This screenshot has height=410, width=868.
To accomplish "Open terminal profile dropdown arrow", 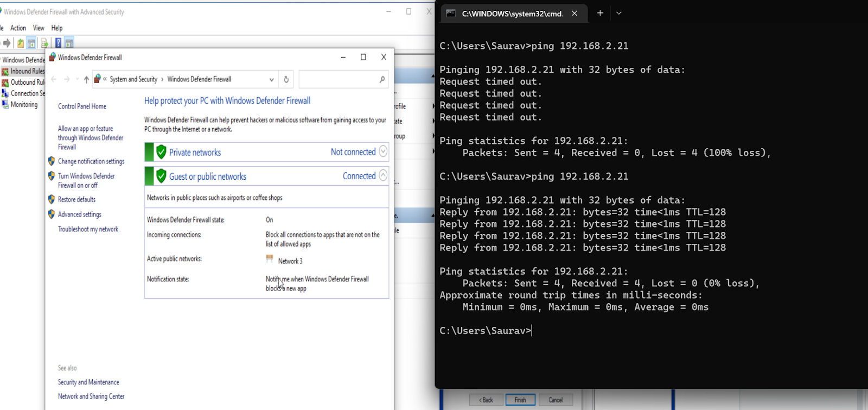I will (x=619, y=13).
